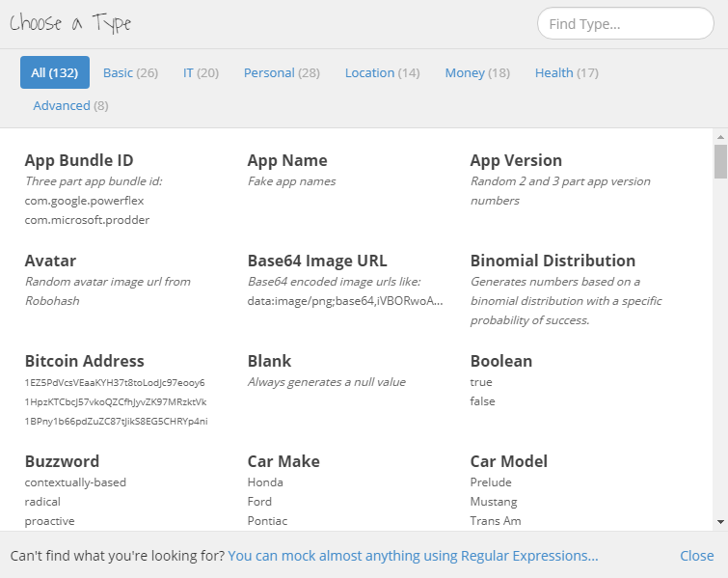Viewport: 728px width, 578px height.
Task: Open the Advanced types tab
Action: [x=70, y=106]
